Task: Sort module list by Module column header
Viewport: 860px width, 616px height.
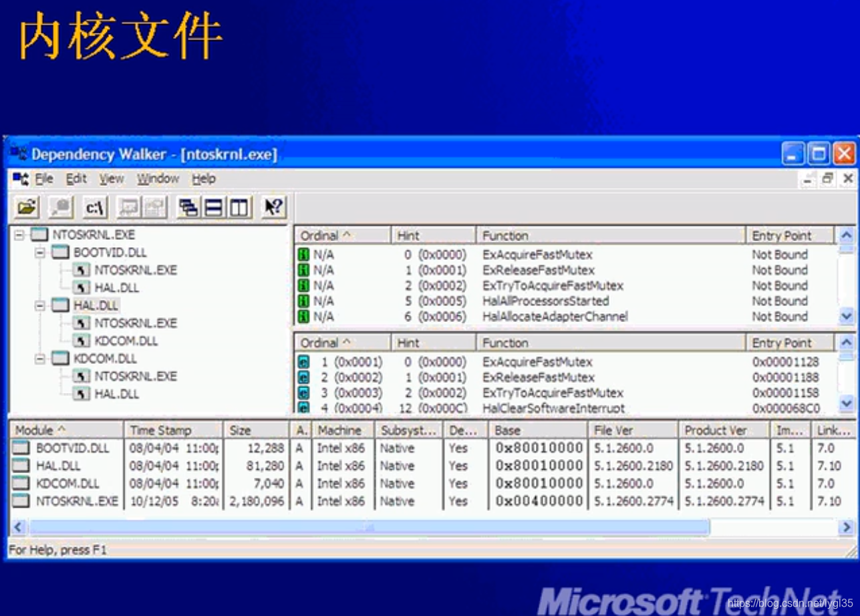Action: pos(66,430)
